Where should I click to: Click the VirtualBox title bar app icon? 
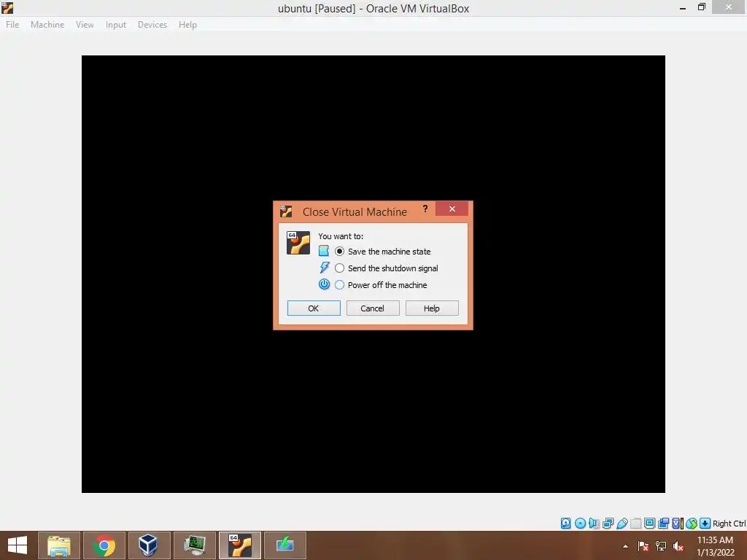coord(7,7)
